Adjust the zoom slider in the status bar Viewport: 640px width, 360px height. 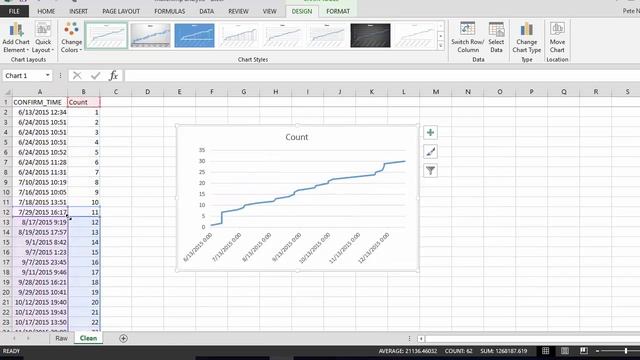pyautogui.click(x=625, y=351)
